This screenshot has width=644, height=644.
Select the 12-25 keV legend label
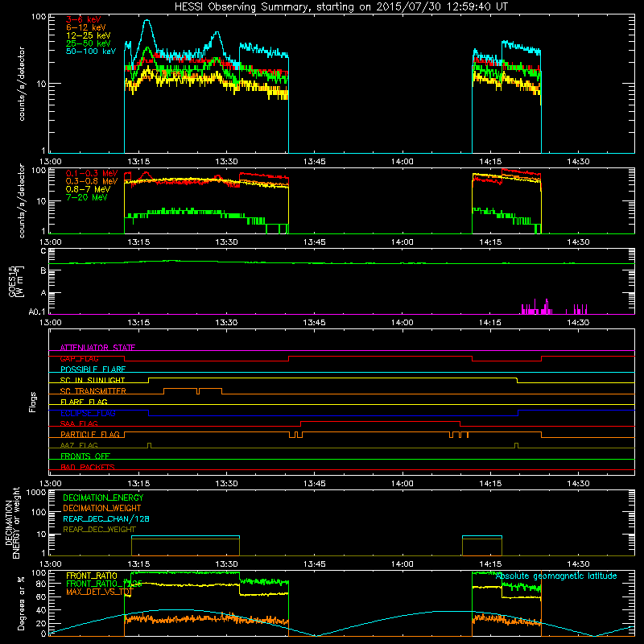tap(89, 35)
